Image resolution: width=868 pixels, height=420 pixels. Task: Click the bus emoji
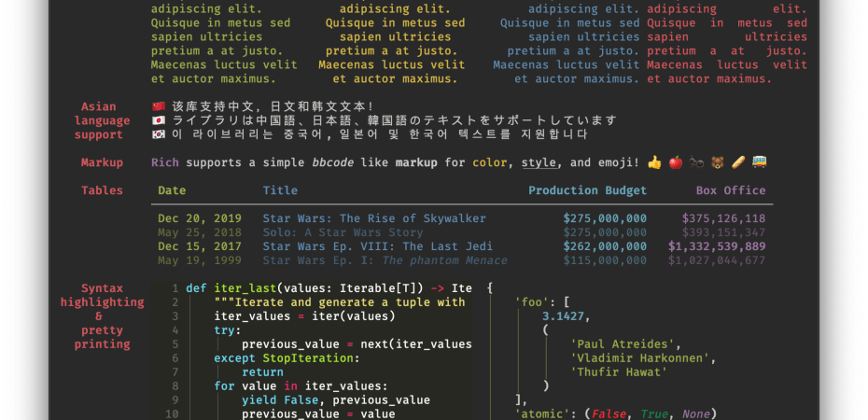click(x=760, y=163)
